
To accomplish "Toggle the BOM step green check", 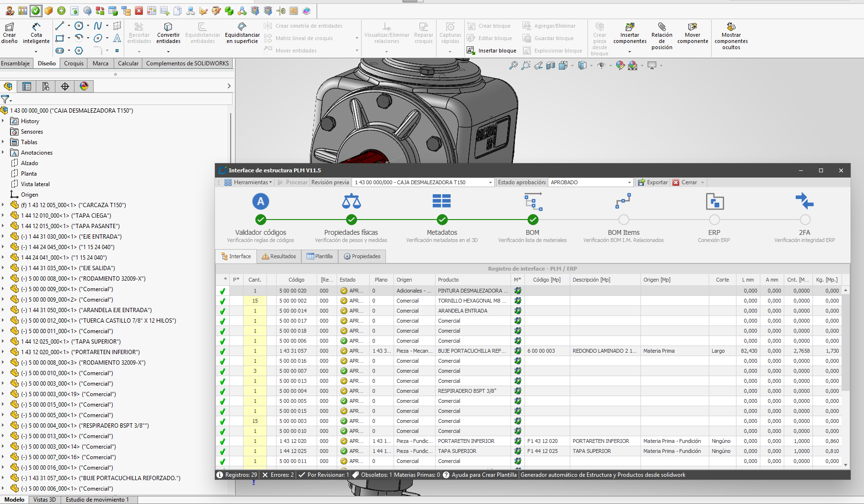I will (x=533, y=220).
